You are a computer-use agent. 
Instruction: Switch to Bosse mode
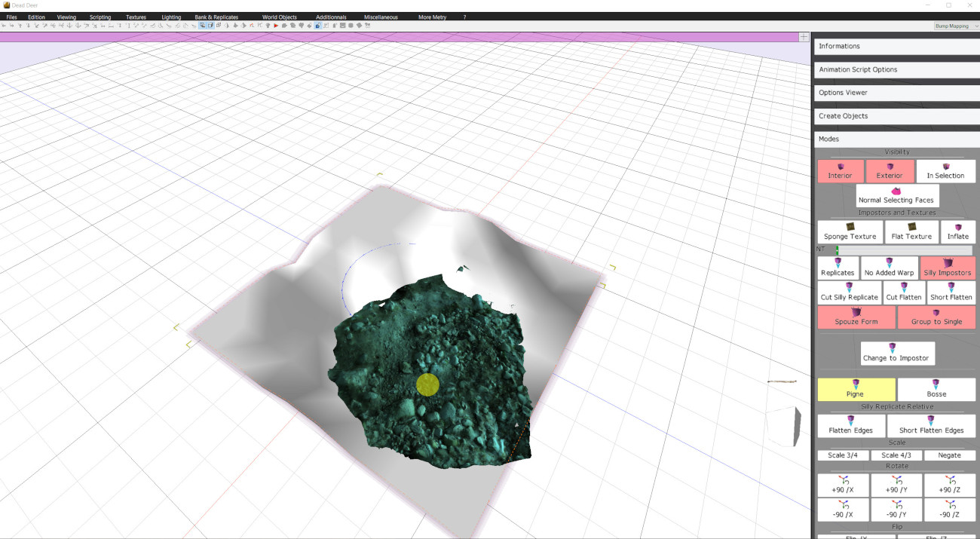tap(936, 390)
